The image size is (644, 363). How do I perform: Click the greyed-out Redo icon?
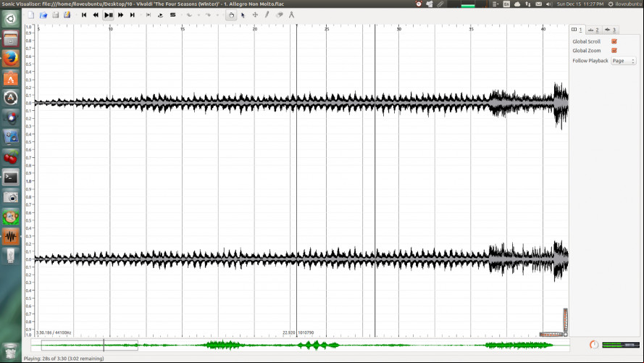(x=208, y=15)
